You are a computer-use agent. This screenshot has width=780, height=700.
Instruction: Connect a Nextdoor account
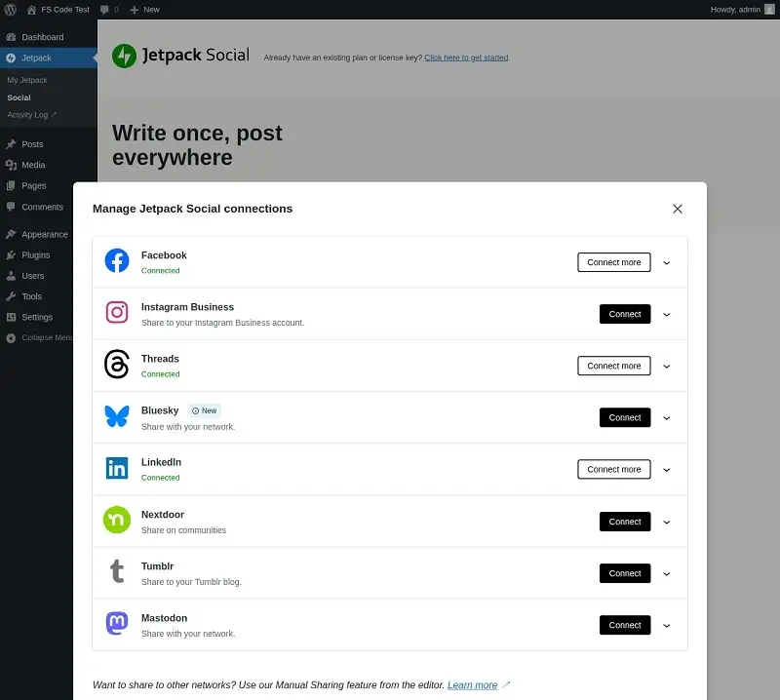coord(625,522)
